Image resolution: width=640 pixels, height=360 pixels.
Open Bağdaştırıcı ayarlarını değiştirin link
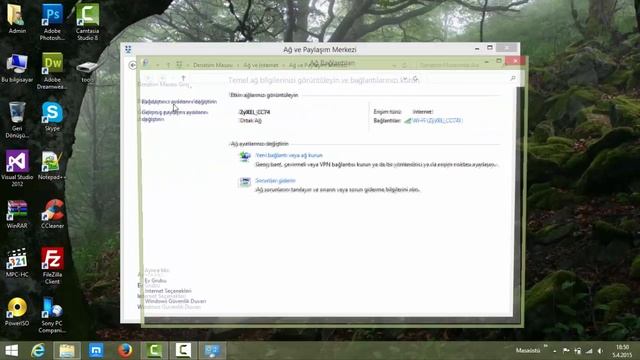click(x=179, y=102)
